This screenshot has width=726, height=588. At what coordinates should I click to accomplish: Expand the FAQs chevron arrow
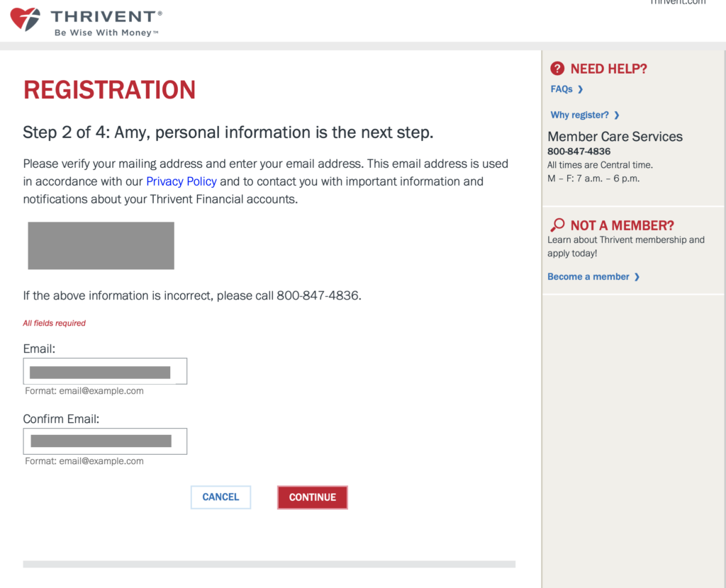click(x=581, y=89)
